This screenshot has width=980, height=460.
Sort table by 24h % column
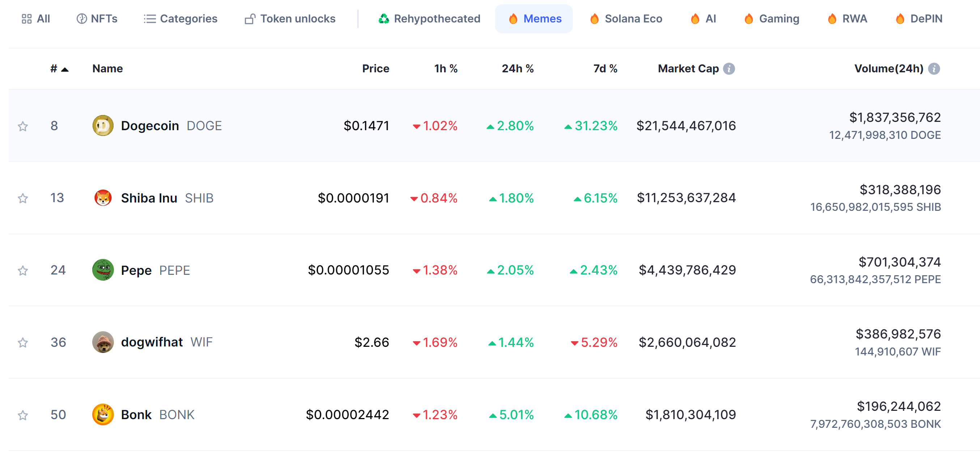(517, 68)
